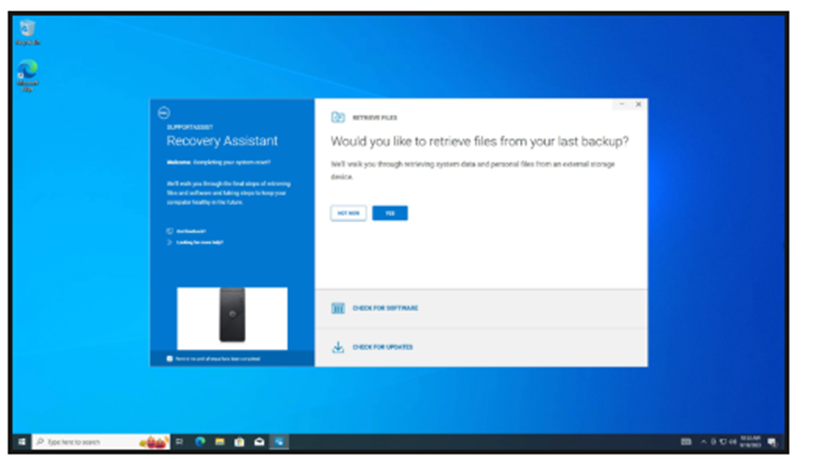Launch Microsoft Edge from the taskbar
Viewport: 819px width, 459px height.
pos(200,442)
